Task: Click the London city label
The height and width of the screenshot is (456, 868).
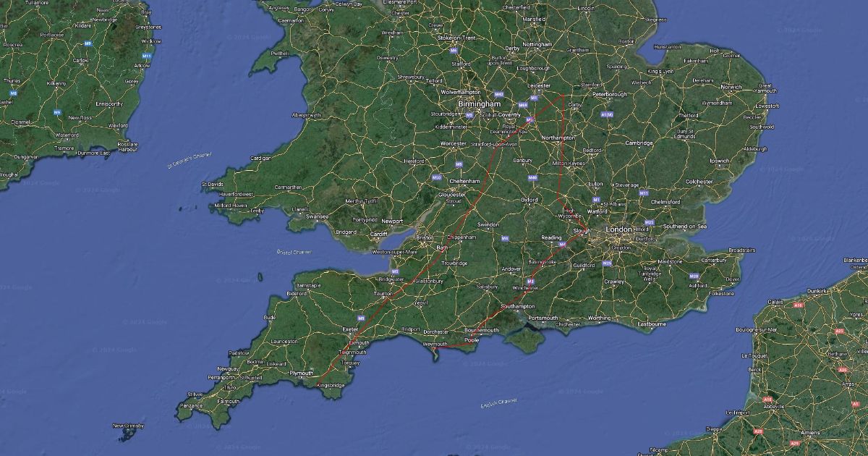Action: point(619,229)
